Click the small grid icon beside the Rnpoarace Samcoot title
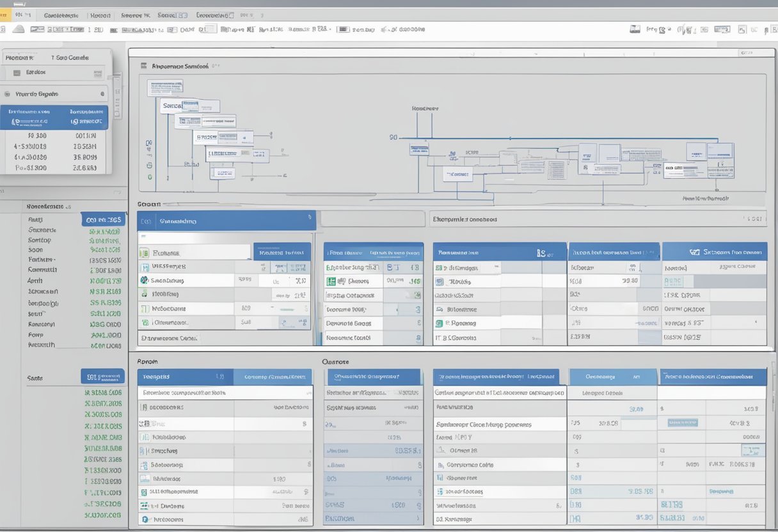Viewport: 778px width, 532px height. [143, 65]
